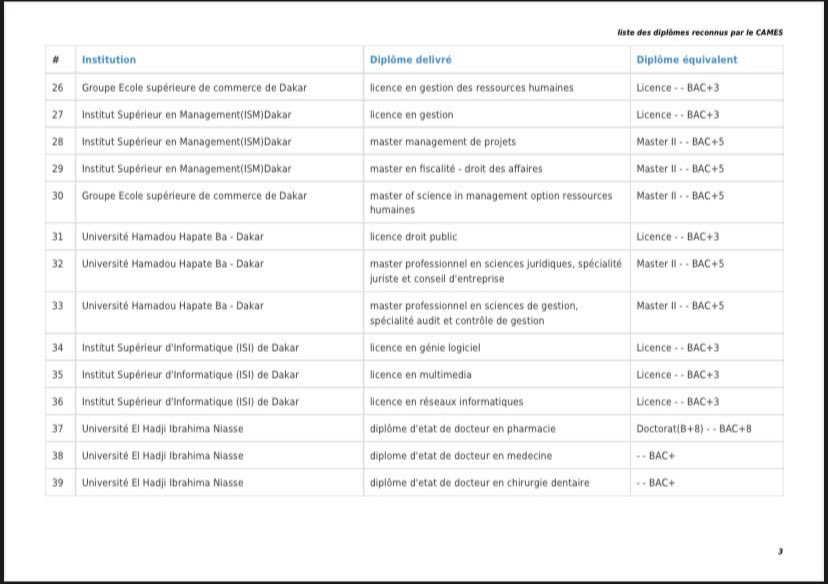This screenshot has height=584, width=828.
Task: Click the 'Doctorat(B+8) - - BAC+8' cell
Action: tap(693, 429)
